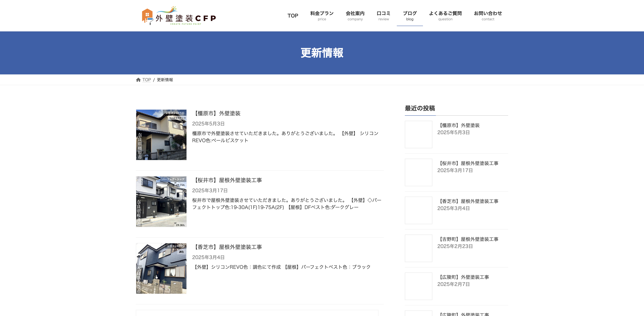Screen dimensions: 644x316
Task: Click the excerpt starting 橿原市で外壁塗装させて
Action: click(285, 137)
